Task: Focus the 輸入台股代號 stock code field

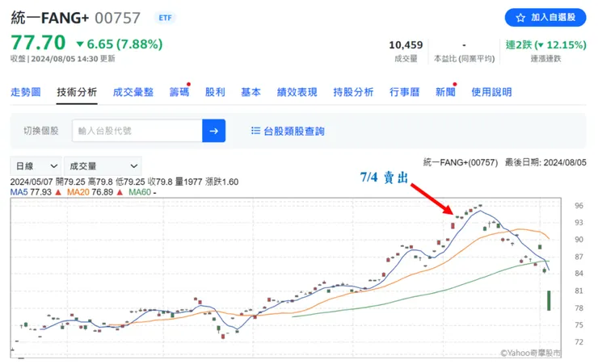Action: (137, 131)
